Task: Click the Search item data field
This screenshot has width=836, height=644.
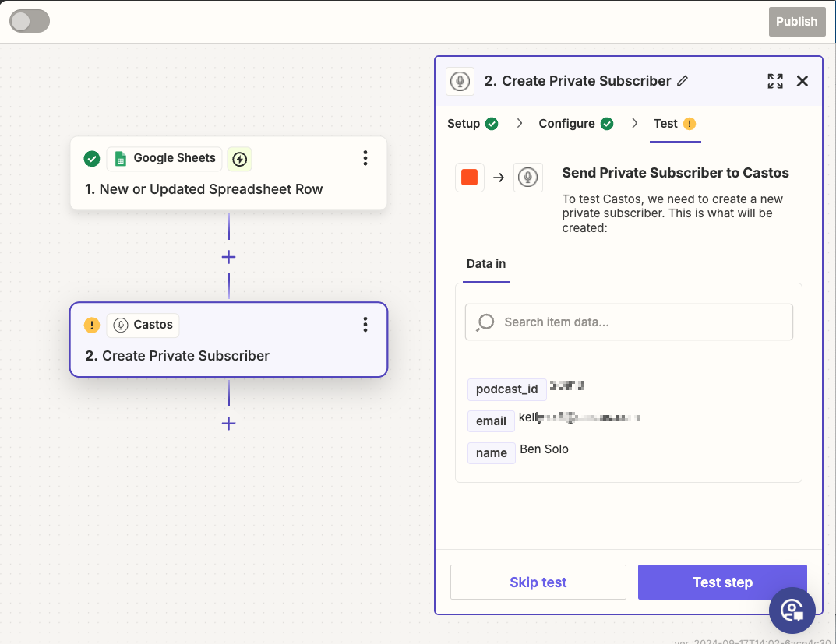Action: [629, 322]
